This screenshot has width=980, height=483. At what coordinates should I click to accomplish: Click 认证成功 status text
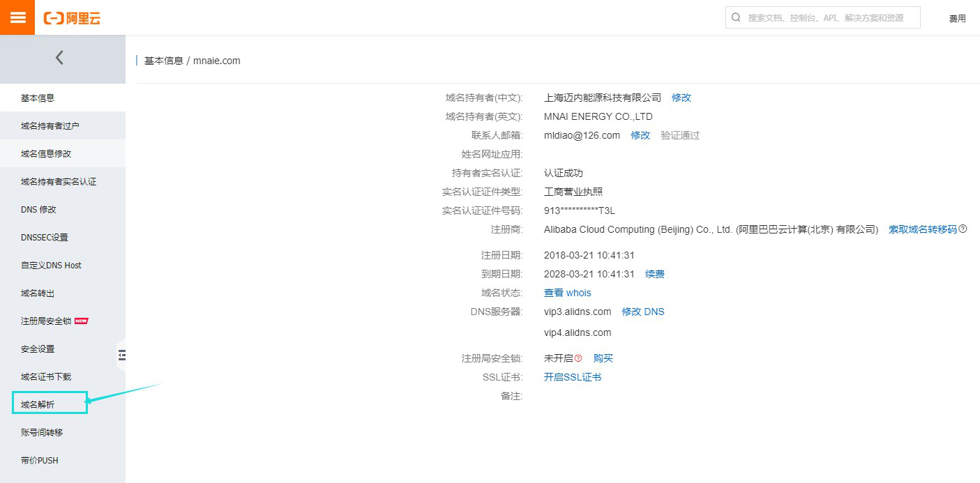[x=564, y=173]
